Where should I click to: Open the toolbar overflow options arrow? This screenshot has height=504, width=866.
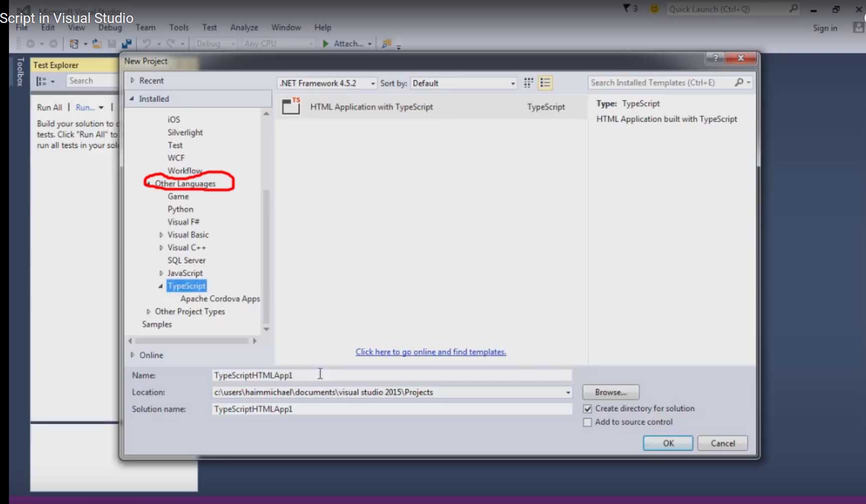[399, 47]
